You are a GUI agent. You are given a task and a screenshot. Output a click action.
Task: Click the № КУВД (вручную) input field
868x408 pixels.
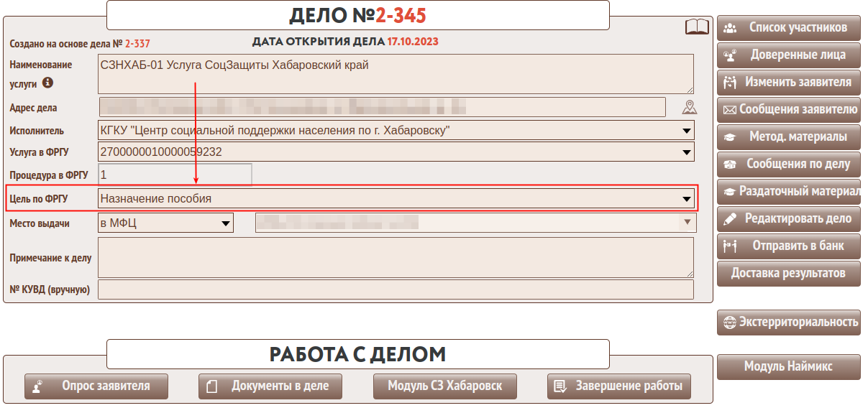click(x=396, y=290)
